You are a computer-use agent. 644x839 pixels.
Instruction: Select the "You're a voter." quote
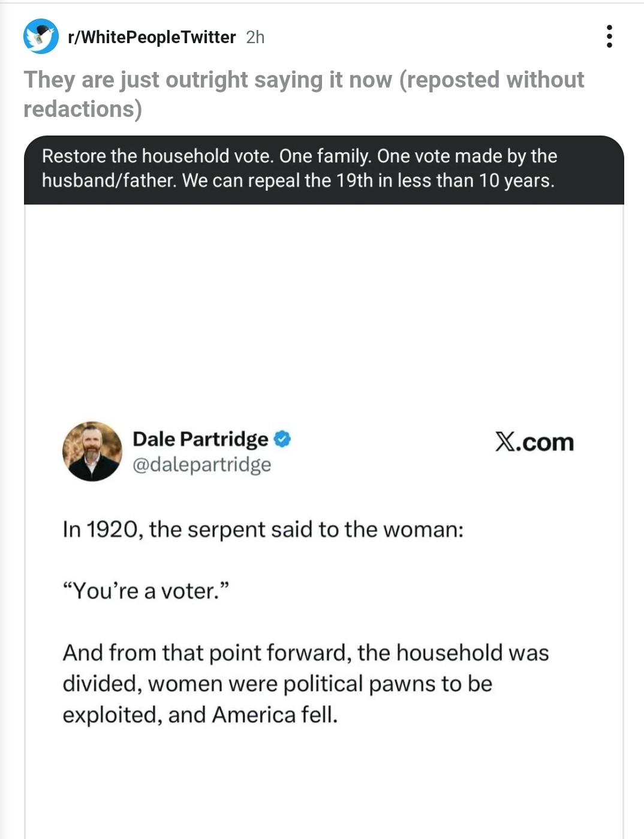(x=146, y=591)
